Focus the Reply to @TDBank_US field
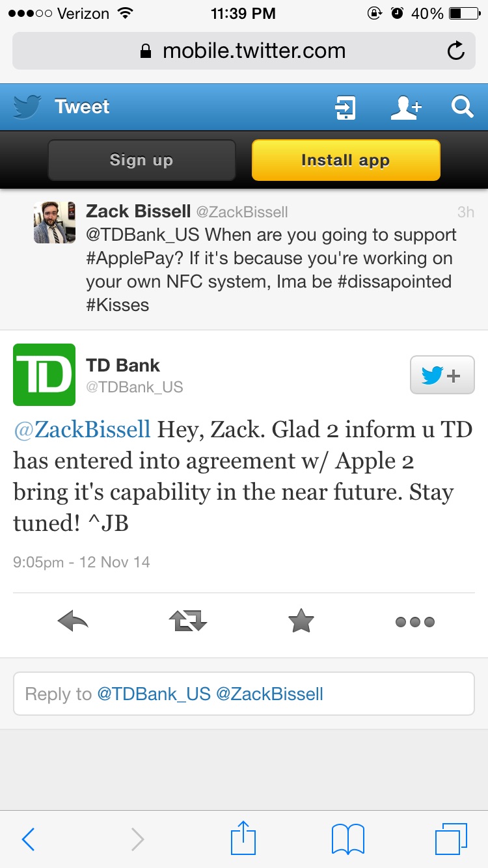 coord(244,694)
